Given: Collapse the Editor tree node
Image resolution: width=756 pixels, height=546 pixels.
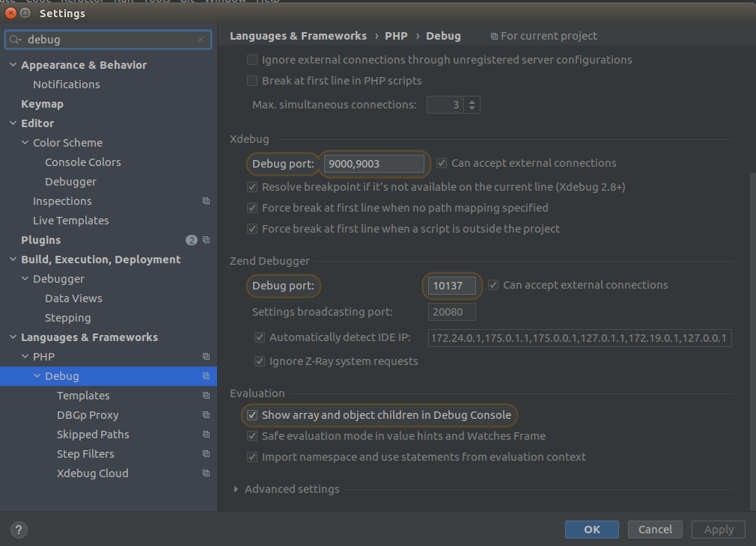Looking at the screenshot, I should click(x=13, y=123).
